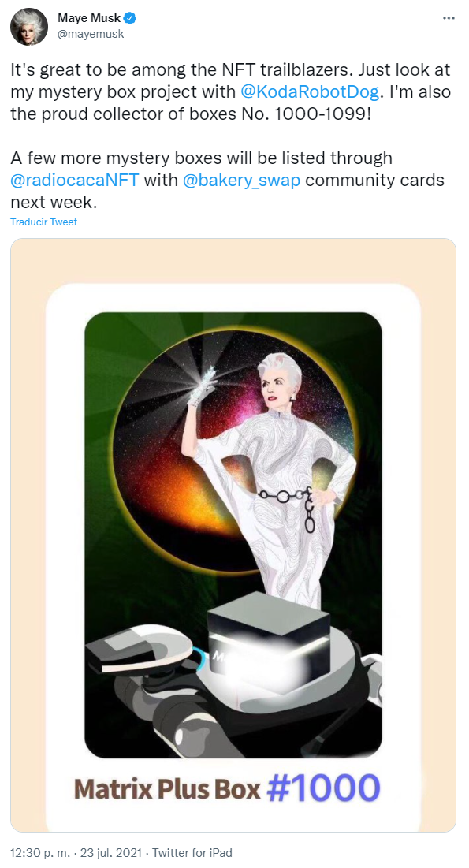Click the Traducir Tweet link
This screenshot has height=868, width=469.
coord(43,222)
